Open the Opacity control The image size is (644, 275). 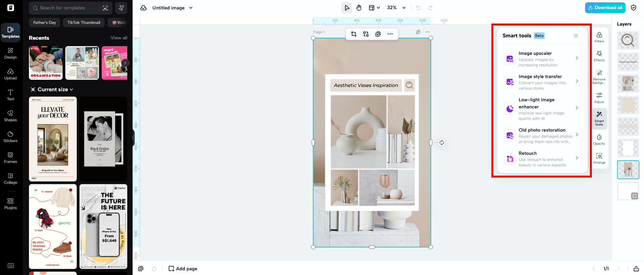click(x=599, y=140)
